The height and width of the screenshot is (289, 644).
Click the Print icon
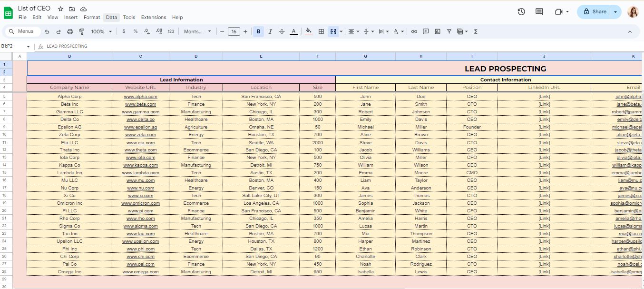[x=70, y=31]
